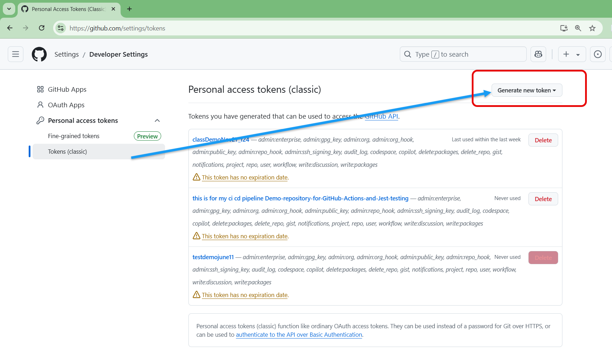Expand the create new plus dropdown
The image size is (612, 364).
coord(572,54)
